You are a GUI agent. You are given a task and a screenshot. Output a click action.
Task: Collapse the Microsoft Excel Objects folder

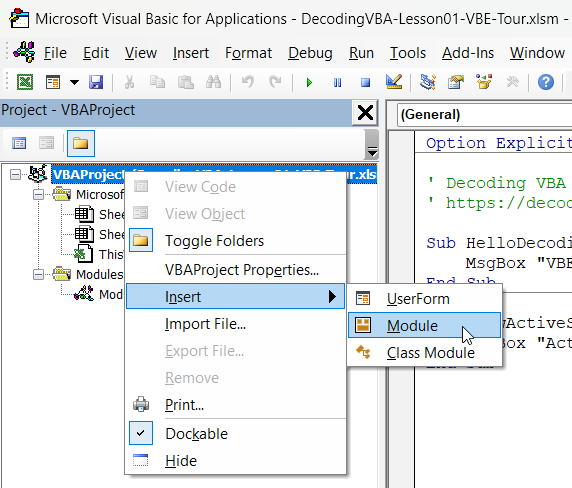coord(38,194)
